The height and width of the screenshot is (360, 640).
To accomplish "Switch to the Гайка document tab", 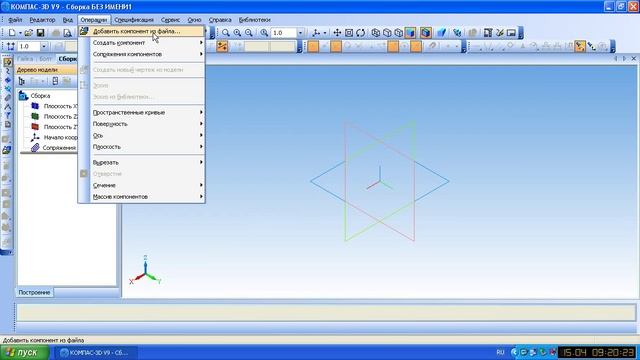I will coord(25,59).
